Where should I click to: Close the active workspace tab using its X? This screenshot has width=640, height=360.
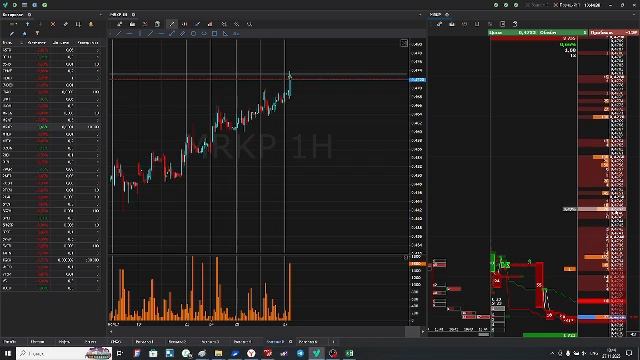coord(290,342)
